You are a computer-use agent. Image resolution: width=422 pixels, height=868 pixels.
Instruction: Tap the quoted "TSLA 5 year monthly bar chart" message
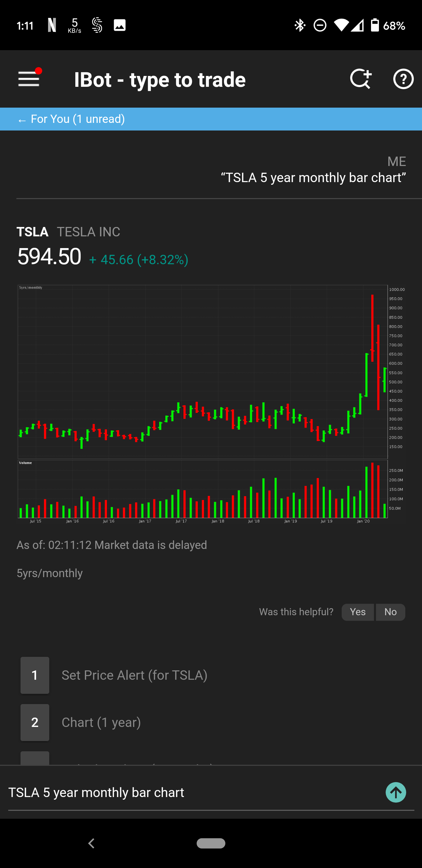click(x=313, y=178)
